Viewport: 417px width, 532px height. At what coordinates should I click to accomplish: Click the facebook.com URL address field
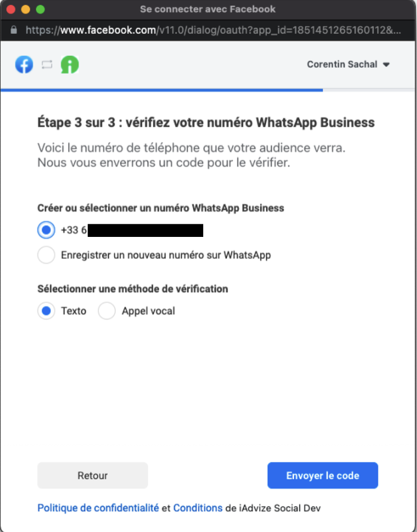click(x=213, y=30)
